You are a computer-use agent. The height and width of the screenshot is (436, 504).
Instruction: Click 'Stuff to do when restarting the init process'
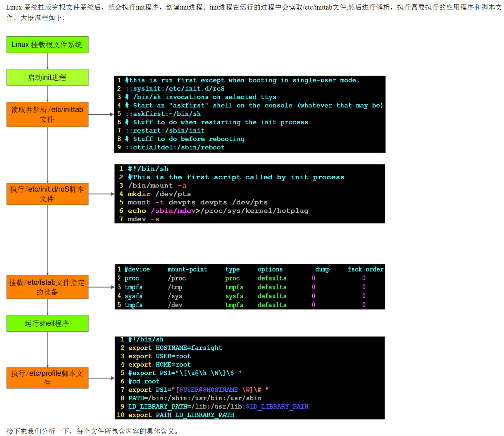(216, 122)
